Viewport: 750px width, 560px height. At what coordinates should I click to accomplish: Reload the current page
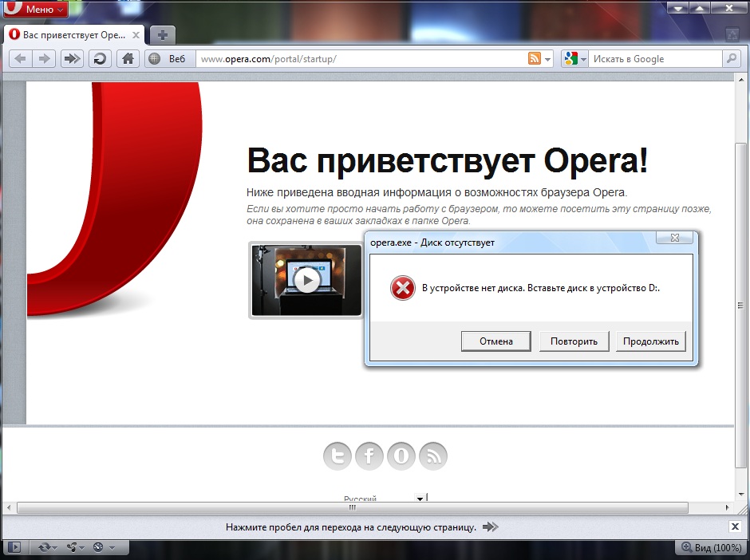[100, 58]
